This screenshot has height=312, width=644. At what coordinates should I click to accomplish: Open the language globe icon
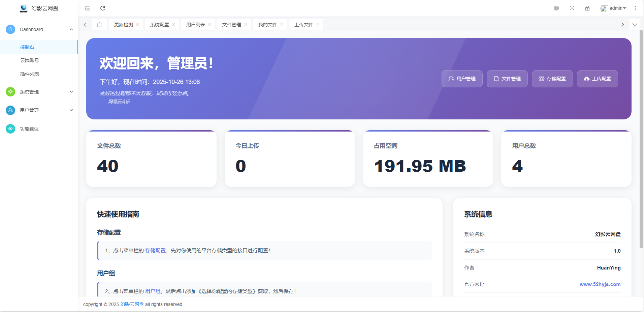pos(556,8)
